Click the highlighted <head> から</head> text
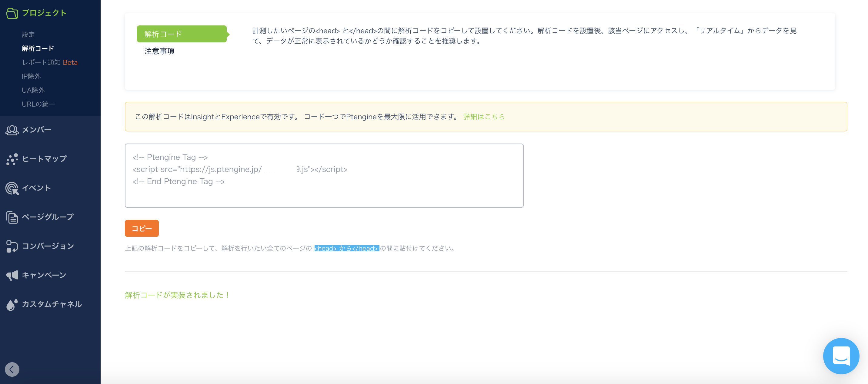This screenshot has width=868, height=384. [x=346, y=248]
